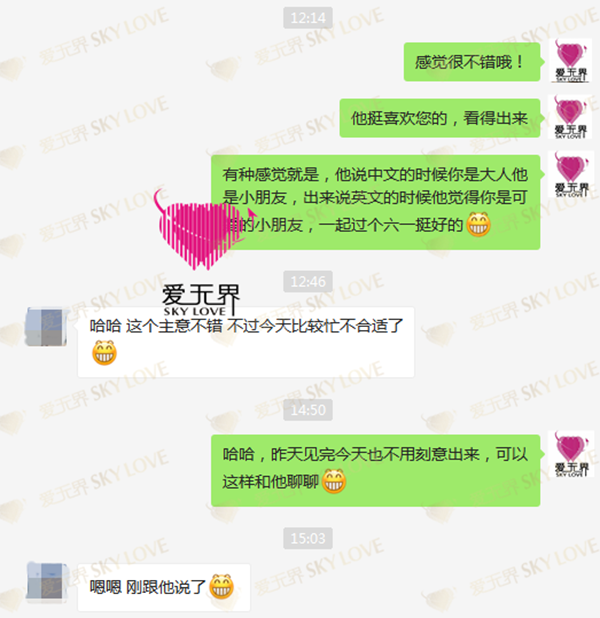Select the white bubble 哈哈 这个主意不错
600x618 pixels.
click(x=246, y=342)
